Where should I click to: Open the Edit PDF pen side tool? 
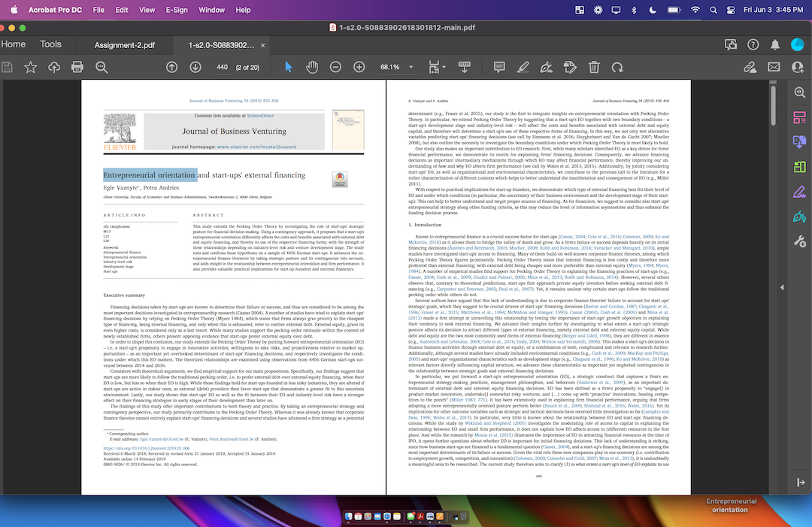coord(799,192)
